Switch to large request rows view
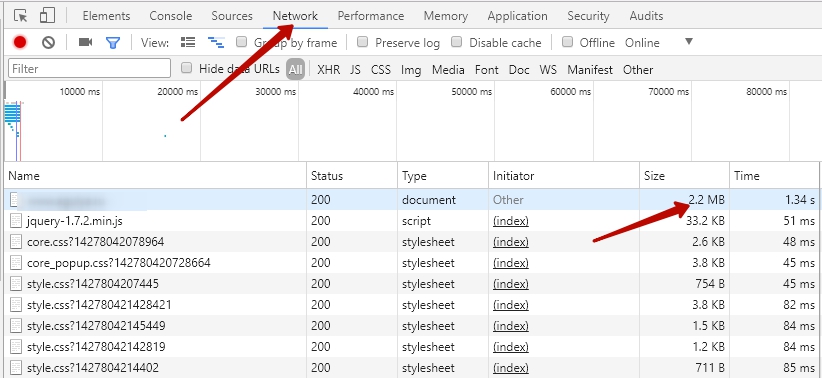Viewport: 822px width, 378px height. click(x=188, y=42)
